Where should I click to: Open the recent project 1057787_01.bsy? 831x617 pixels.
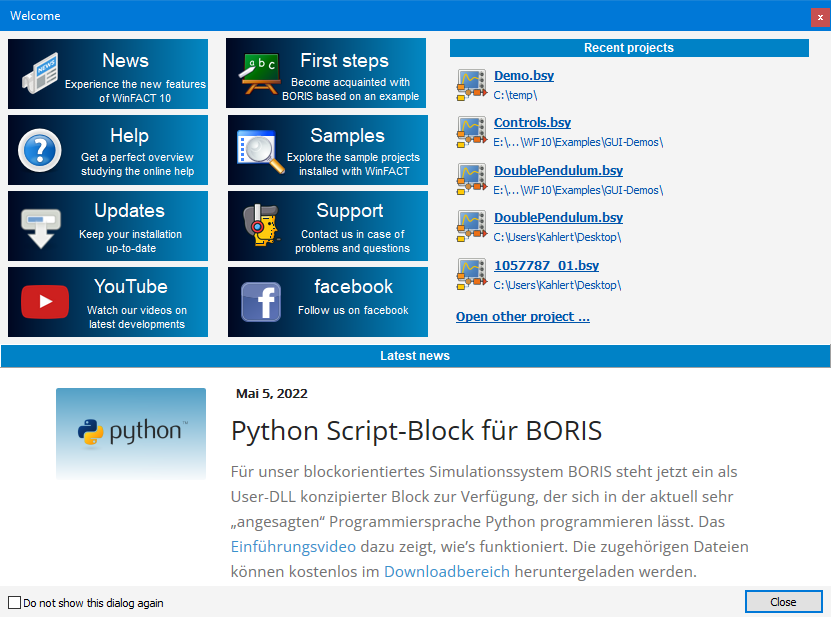pyautogui.click(x=546, y=266)
